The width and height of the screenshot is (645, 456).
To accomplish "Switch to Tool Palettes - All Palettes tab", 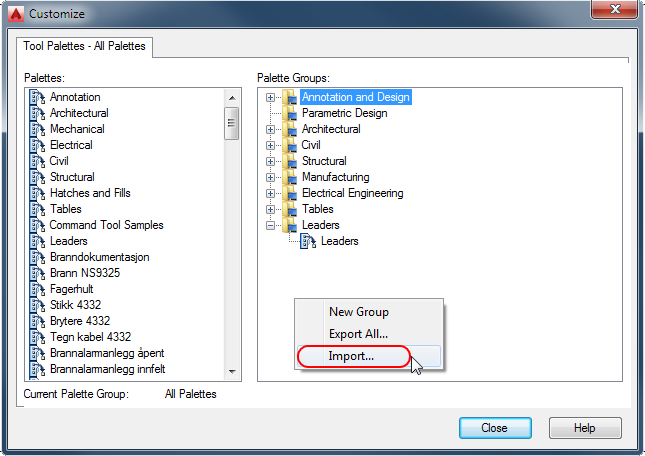I will pos(84,47).
